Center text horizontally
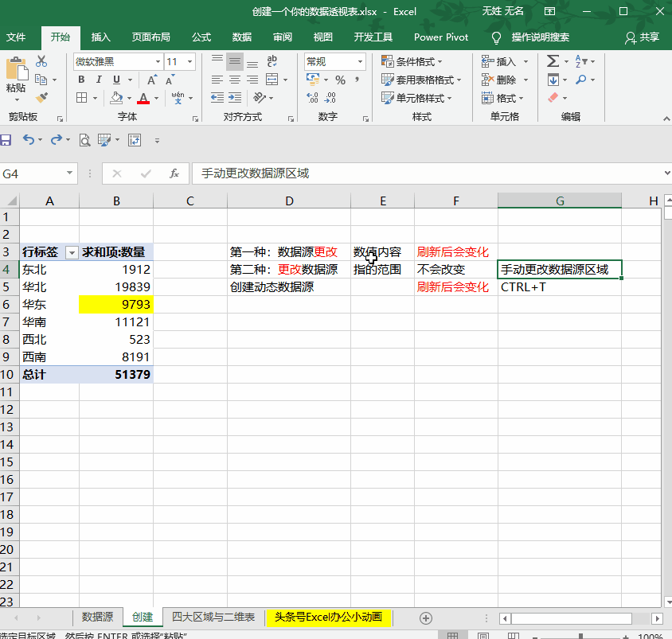The height and width of the screenshot is (639, 672). [235, 80]
